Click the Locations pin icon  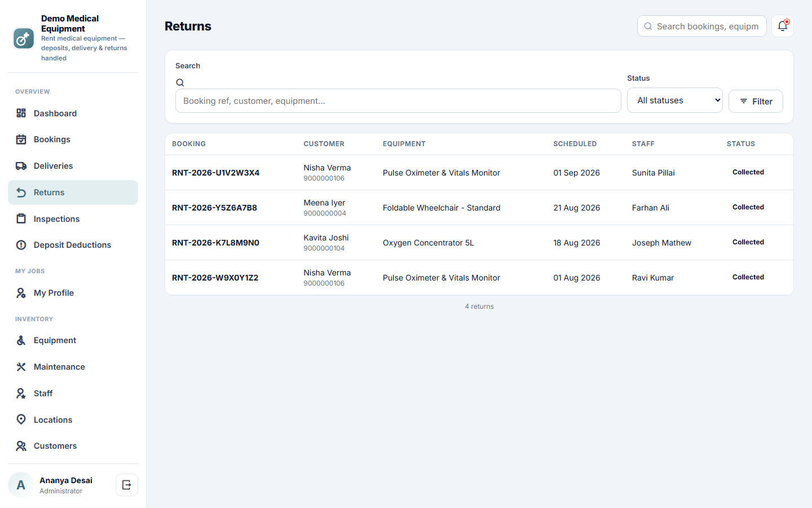click(21, 420)
